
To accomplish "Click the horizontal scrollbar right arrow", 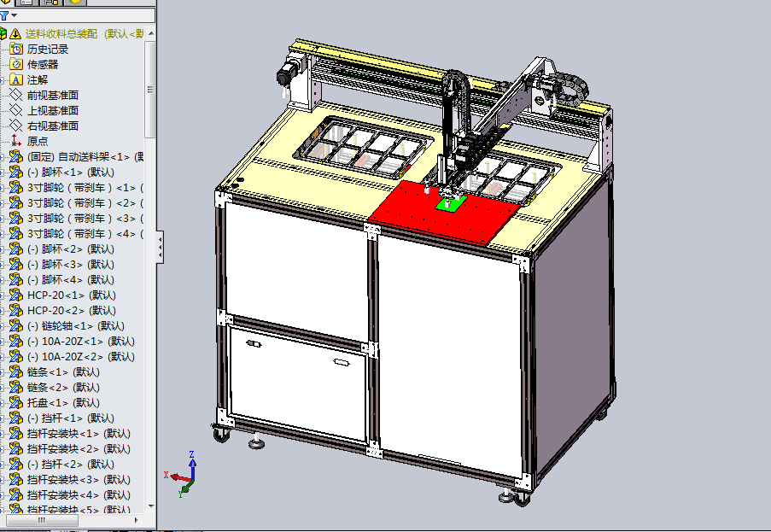I will click(x=137, y=520).
